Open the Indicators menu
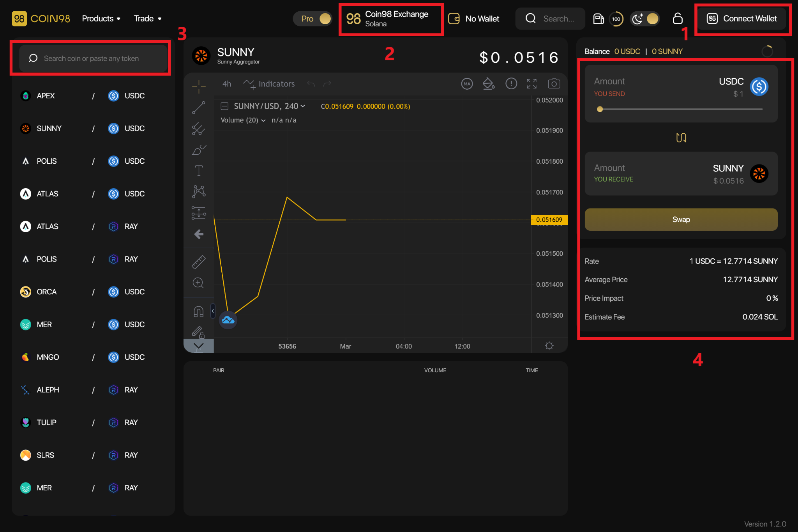Screen dimensions: 798x532 269,84
